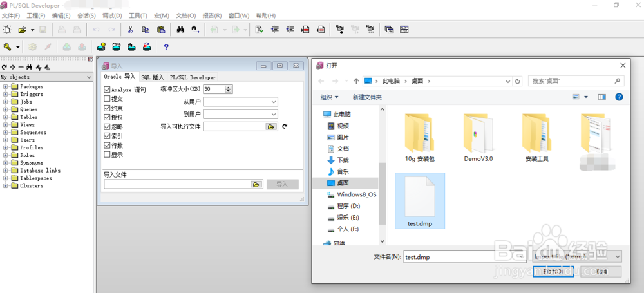The width and height of the screenshot is (644, 293).
Task: Select the 10g 安装包 folder
Action: [420, 138]
